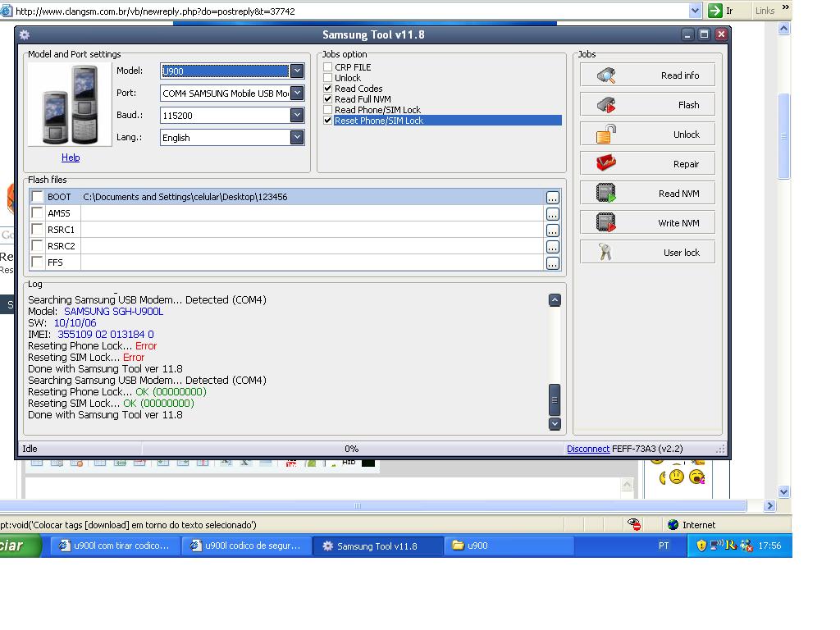Check the AMSS flash file checkbox
The image size is (840, 630).
[37, 213]
